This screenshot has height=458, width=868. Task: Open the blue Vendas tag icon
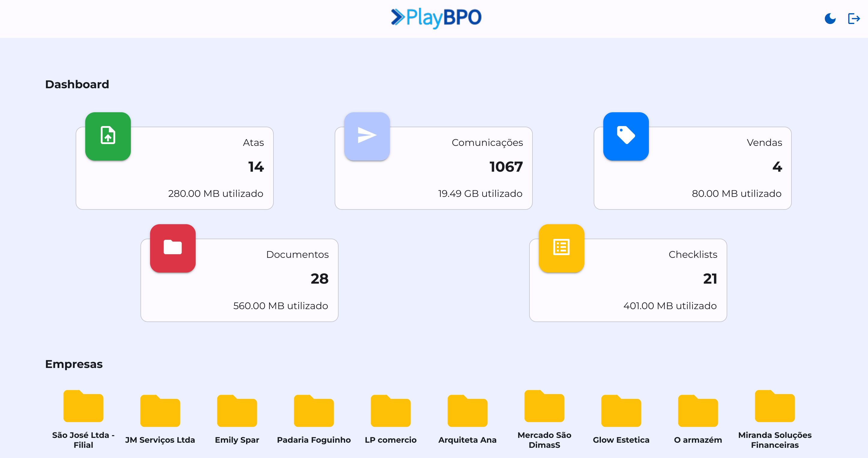[x=626, y=136]
